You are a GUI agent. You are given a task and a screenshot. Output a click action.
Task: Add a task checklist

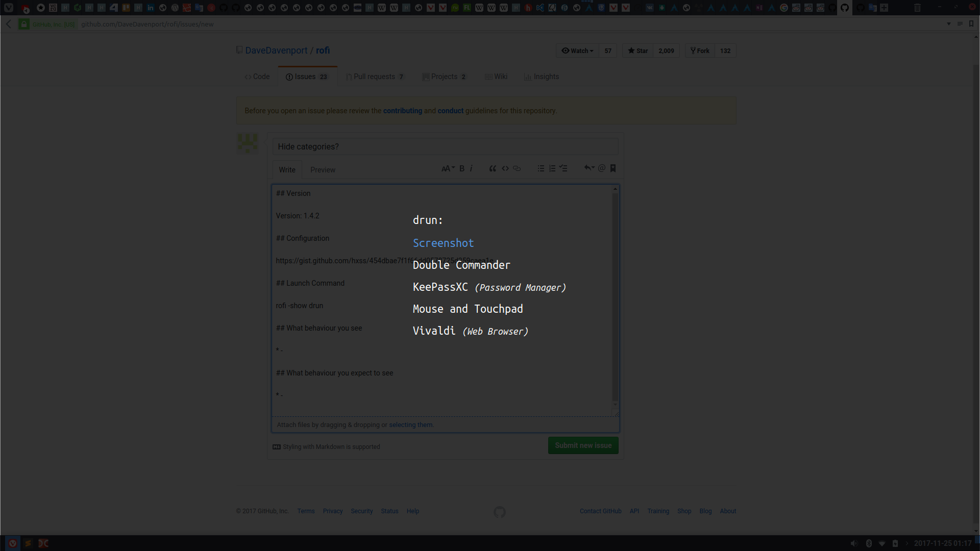[x=563, y=168]
